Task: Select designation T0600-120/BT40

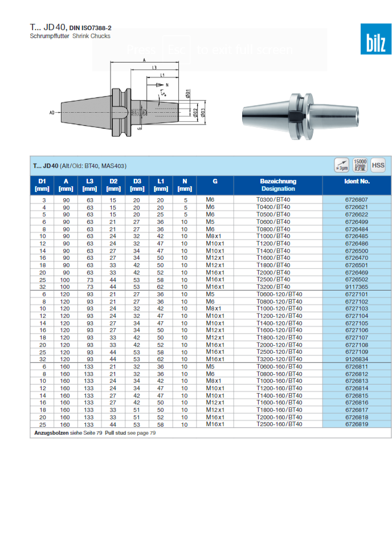Action: [279, 294]
